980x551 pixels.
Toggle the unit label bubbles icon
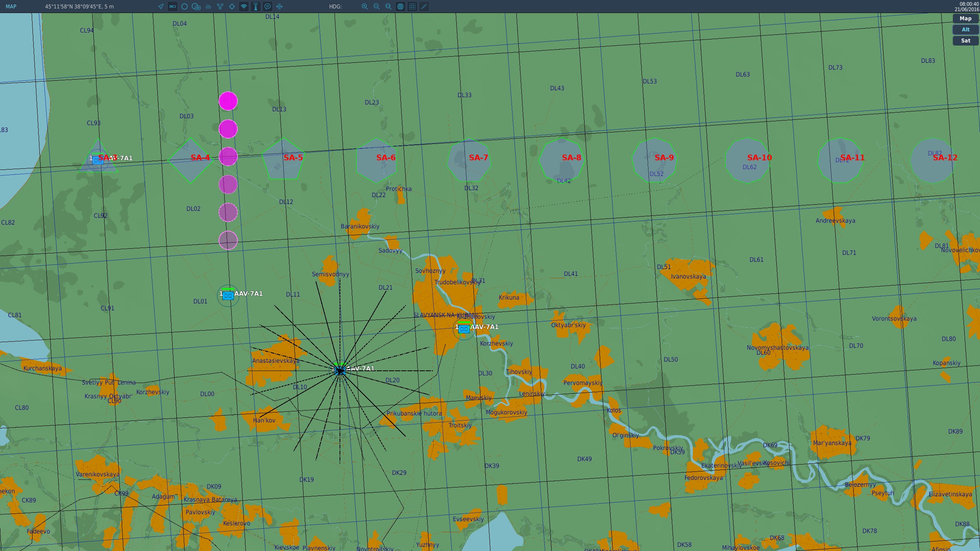pos(196,7)
